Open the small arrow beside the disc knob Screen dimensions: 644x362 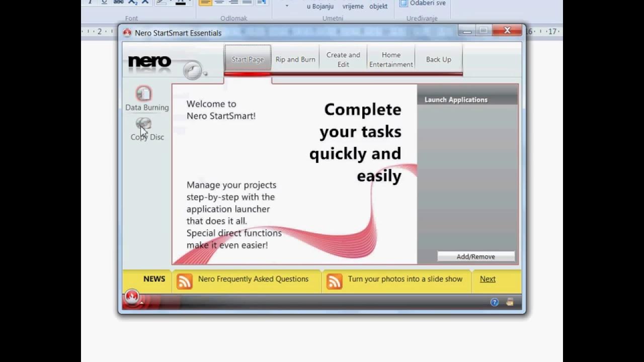(205, 74)
